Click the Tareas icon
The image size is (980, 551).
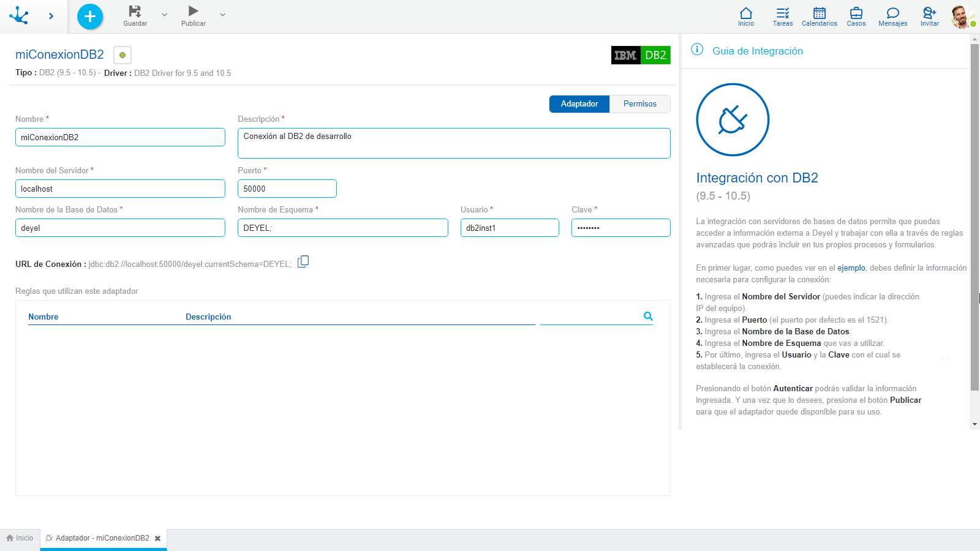click(x=782, y=15)
